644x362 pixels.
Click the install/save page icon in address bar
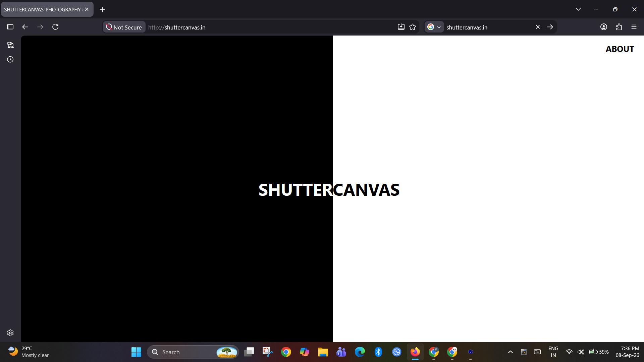coord(401,27)
